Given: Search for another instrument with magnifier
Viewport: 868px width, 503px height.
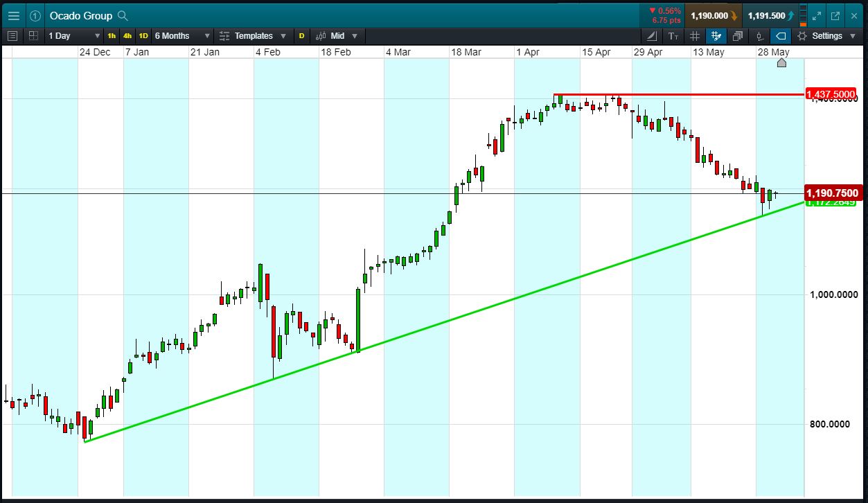Looking at the screenshot, I should [x=123, y=15].
